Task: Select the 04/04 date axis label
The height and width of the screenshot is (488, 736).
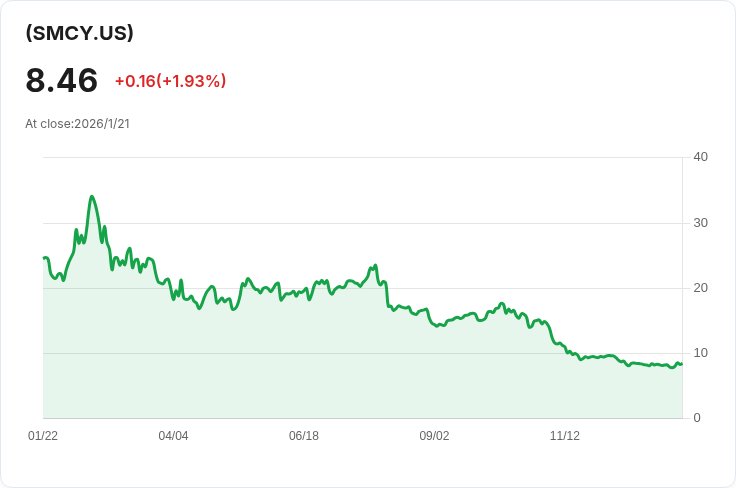Action: pos(173,436)
